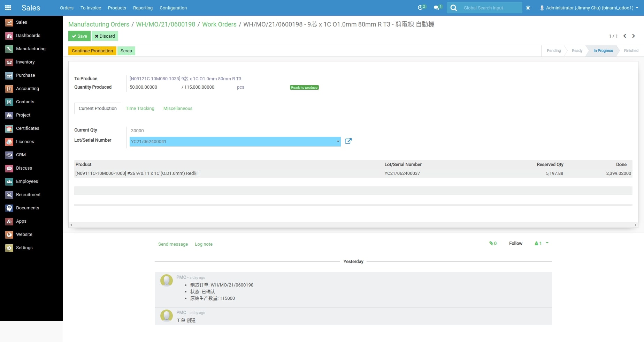Discard changes
The height and width of the screenshot is (342, 644).
click(105, 36)
